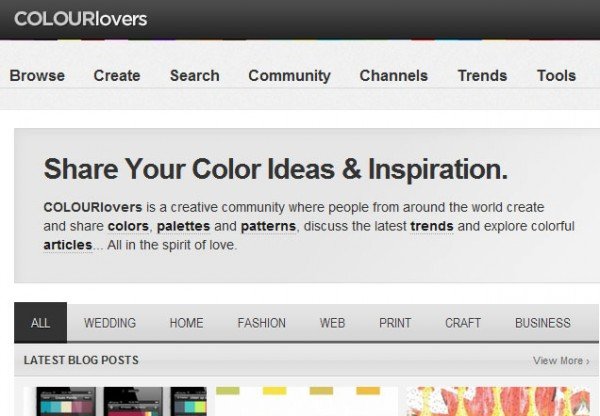
Task: Click the Share Your Color Ideas headline
Action: (276, 169)
